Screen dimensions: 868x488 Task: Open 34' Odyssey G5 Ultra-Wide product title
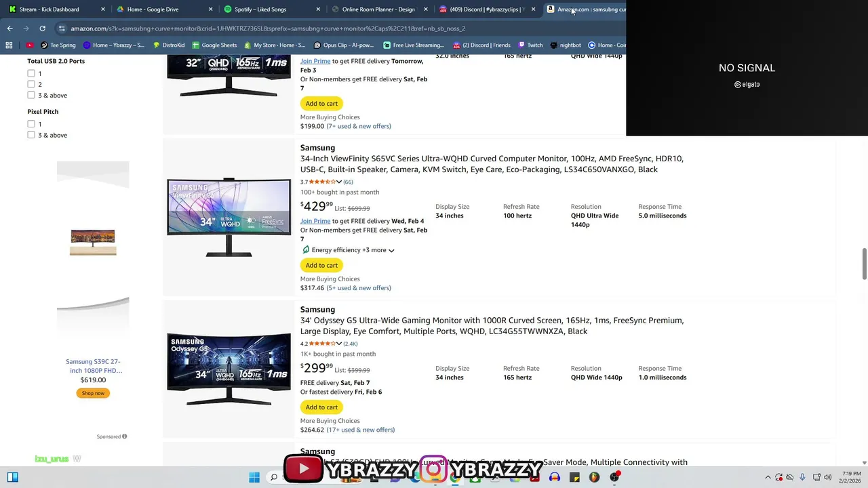coord(492,326)
